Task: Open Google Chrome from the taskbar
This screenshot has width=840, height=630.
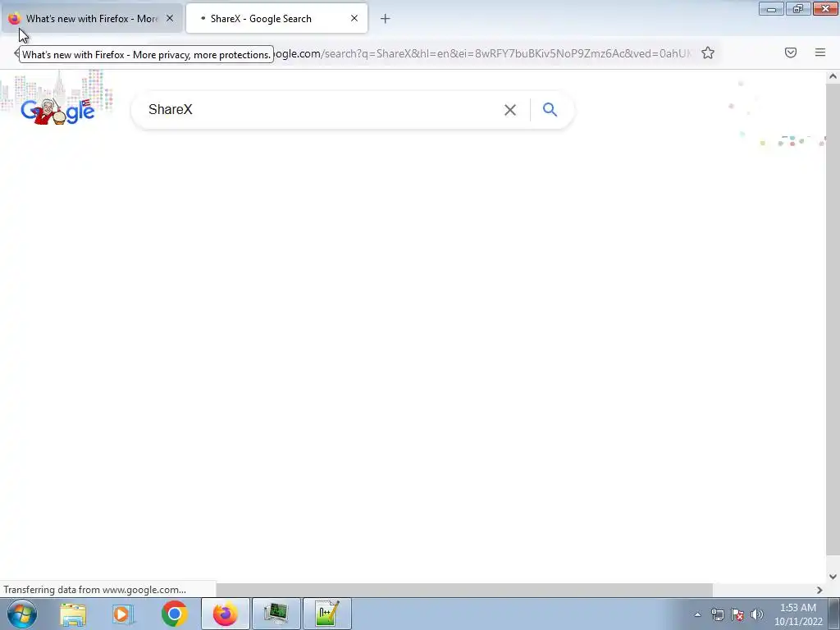Action: pyautogui.click(x=174, y=614)
